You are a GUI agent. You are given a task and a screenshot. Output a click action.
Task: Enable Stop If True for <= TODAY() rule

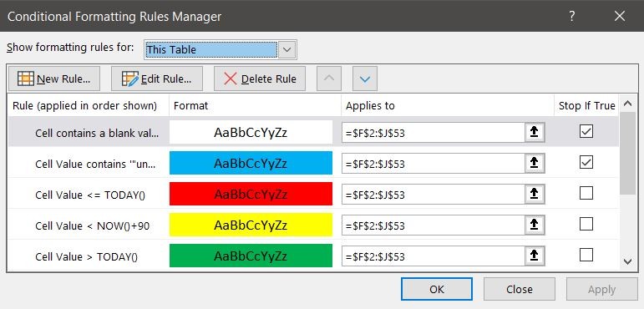pos(586,193)
